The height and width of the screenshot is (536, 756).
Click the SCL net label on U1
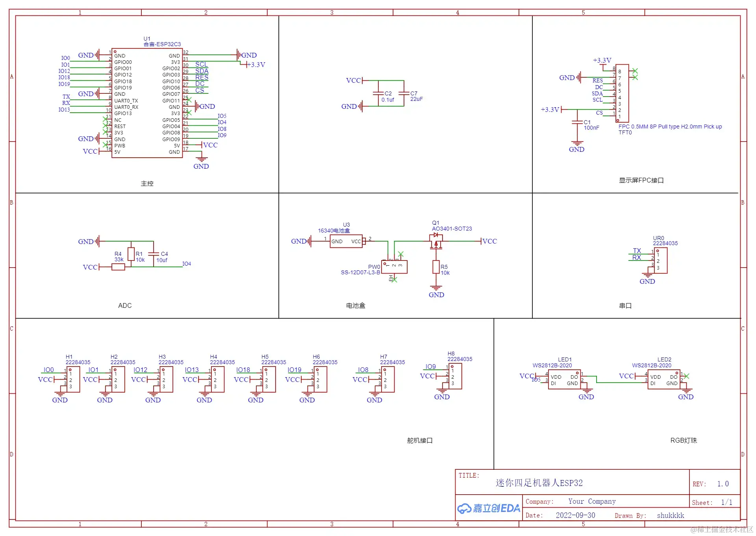coord(201,64)
